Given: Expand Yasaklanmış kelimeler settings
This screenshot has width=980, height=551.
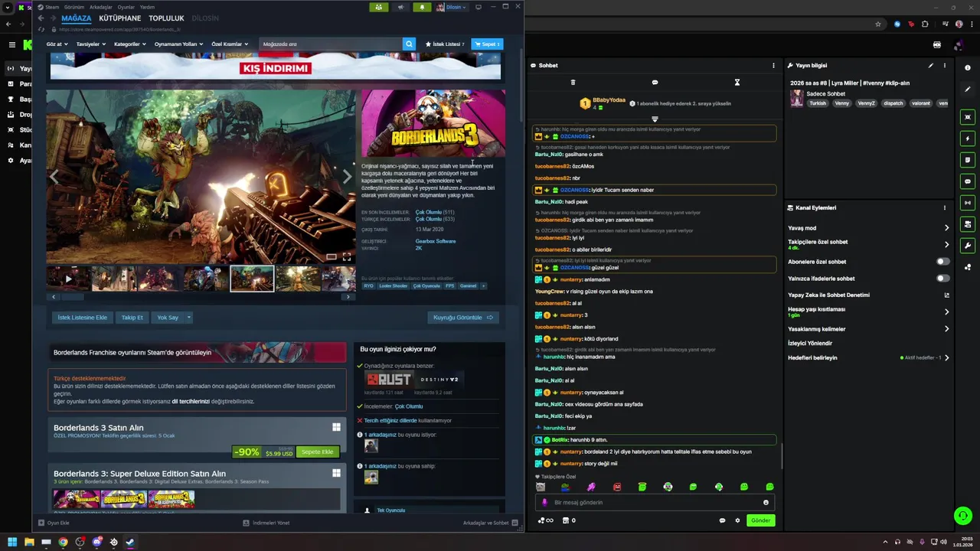Looking at the screenshot, I should pyautogui.click(x=947, y=329).
